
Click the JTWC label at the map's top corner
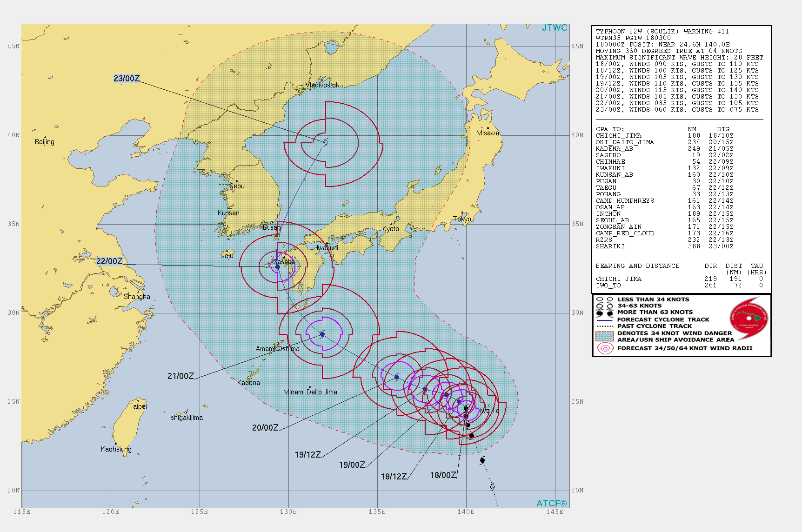[x=555, y=28]
